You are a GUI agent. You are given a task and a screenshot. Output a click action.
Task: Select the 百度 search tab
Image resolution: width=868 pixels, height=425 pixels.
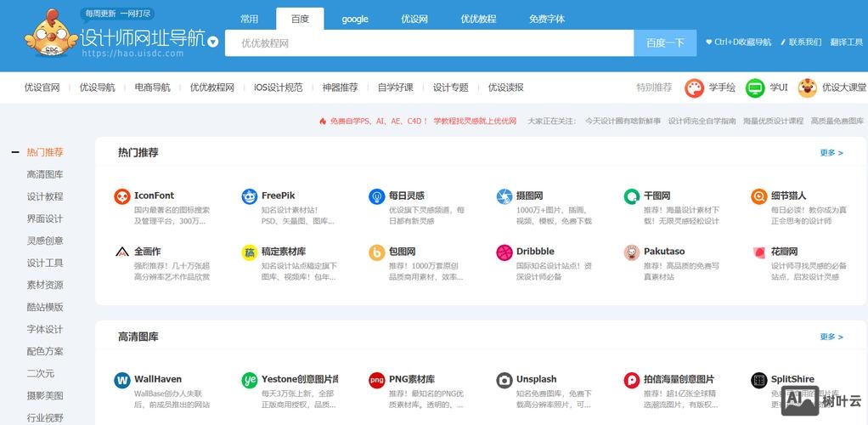pos(300,19)
